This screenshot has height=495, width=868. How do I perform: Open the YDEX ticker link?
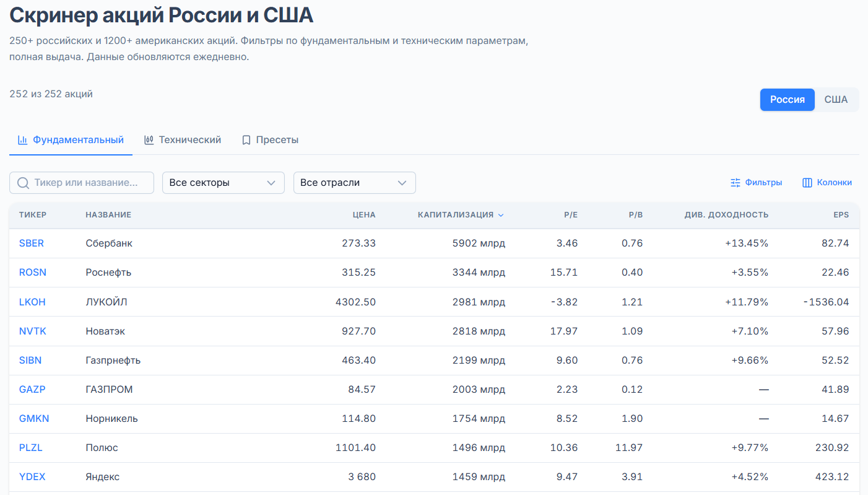(x=32, y=477)
